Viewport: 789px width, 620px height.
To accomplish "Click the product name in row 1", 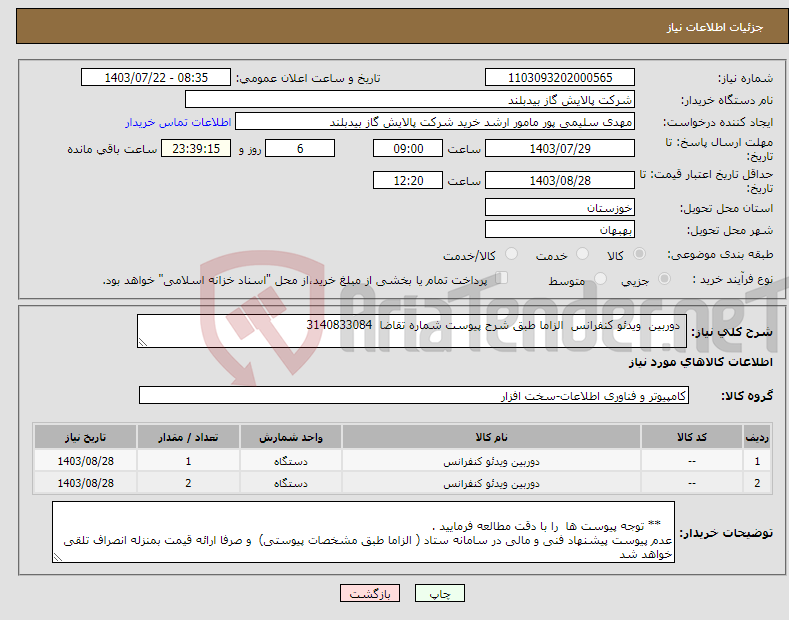I will [491, 461].
